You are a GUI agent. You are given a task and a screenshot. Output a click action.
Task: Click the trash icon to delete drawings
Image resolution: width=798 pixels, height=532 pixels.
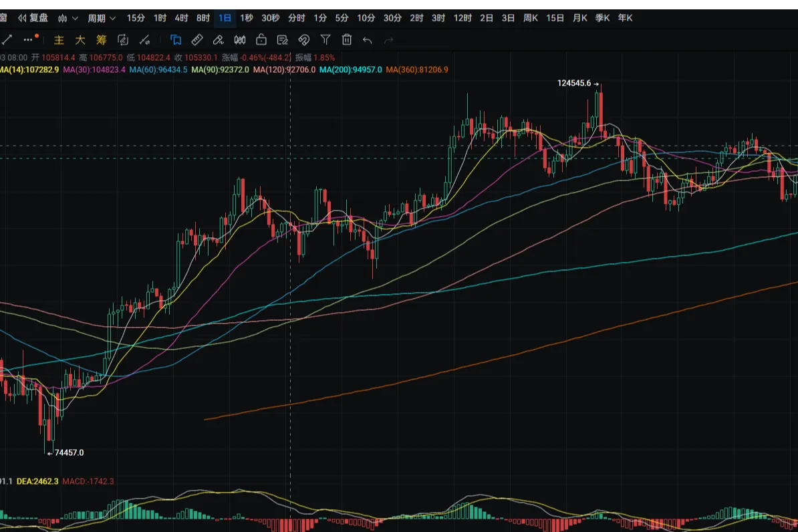click(x=346, y=40)
